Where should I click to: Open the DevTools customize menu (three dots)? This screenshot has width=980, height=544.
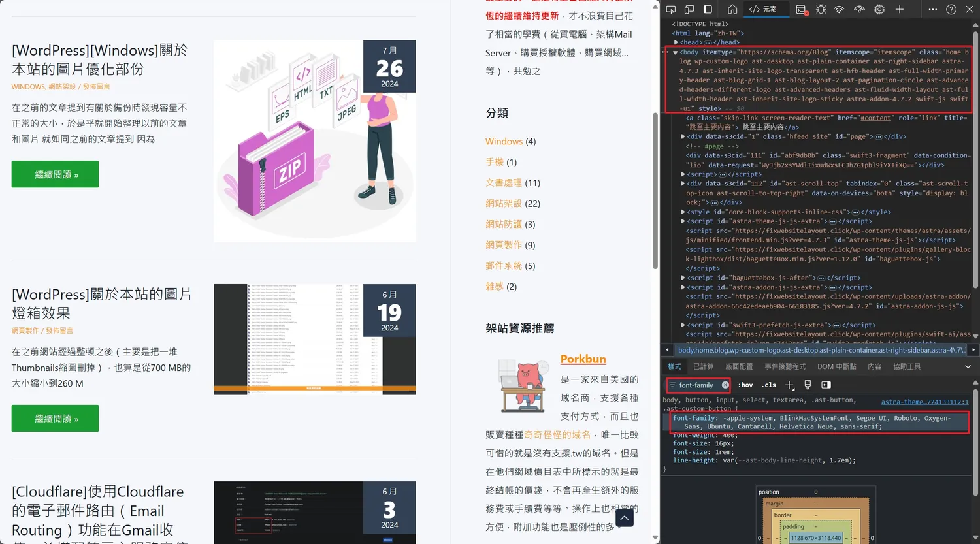pyautogui.click(x=933, y=9)
